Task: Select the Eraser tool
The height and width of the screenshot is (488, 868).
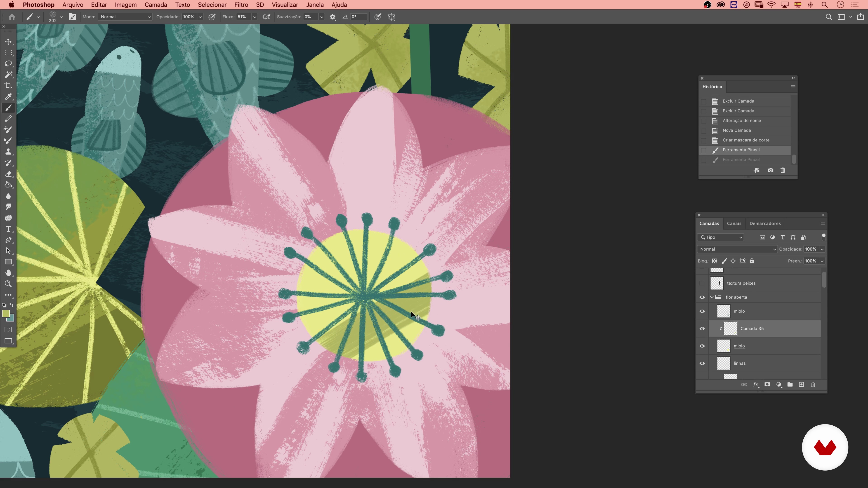Action: (8, 174)
